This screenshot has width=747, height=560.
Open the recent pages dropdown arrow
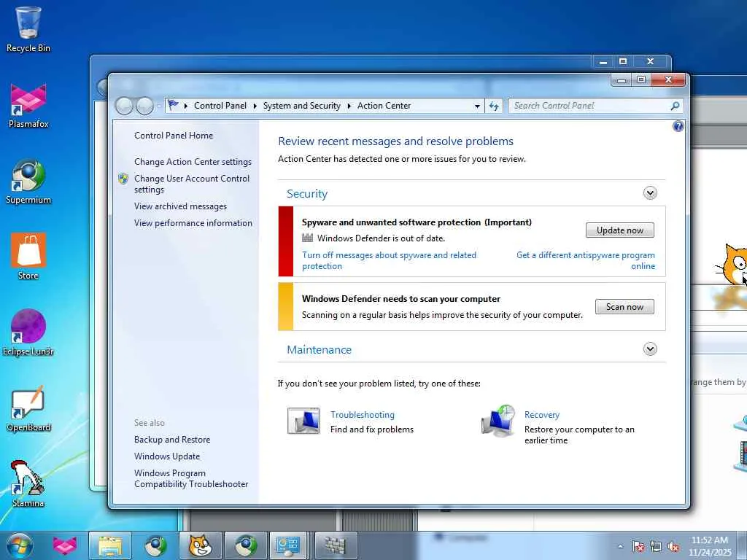tap(158, 106)
